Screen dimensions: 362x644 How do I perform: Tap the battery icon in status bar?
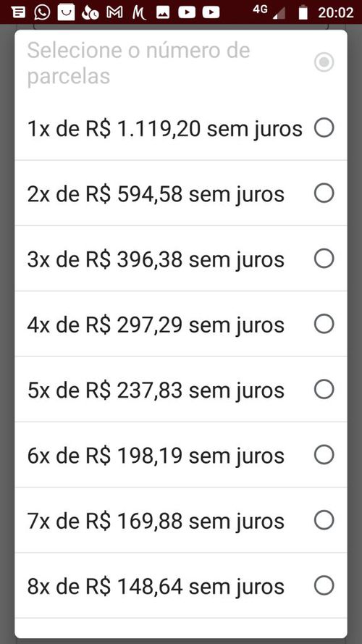pyautogui.click(x=303, y=12)
